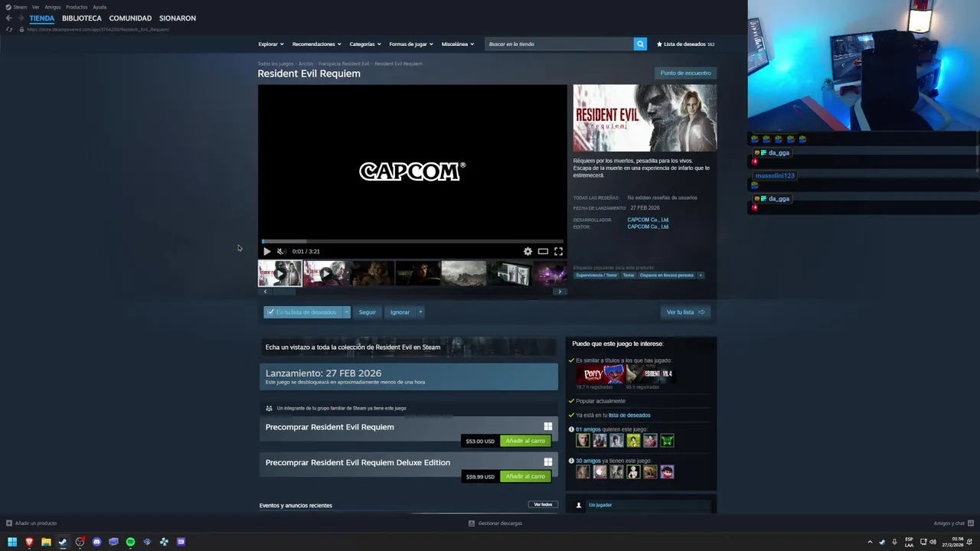Open the TIENDA tab

tap(42, 18)
